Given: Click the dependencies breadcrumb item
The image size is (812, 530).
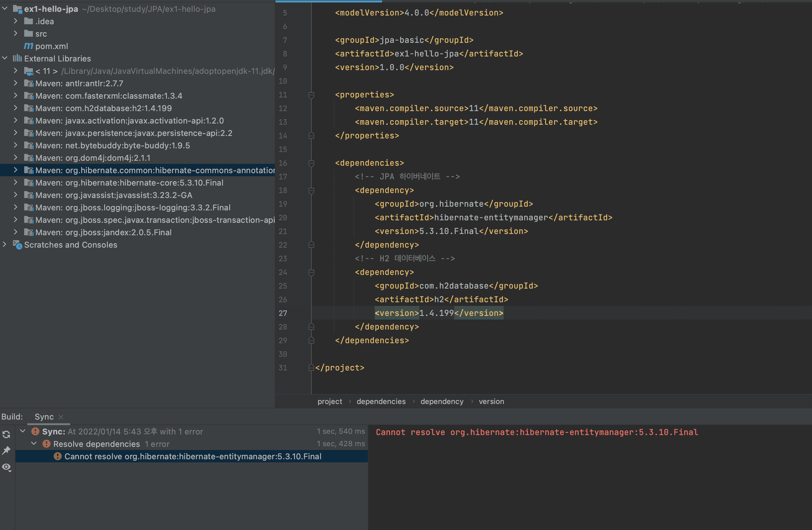Looking at the screenshot, I should tap(381, 401).
